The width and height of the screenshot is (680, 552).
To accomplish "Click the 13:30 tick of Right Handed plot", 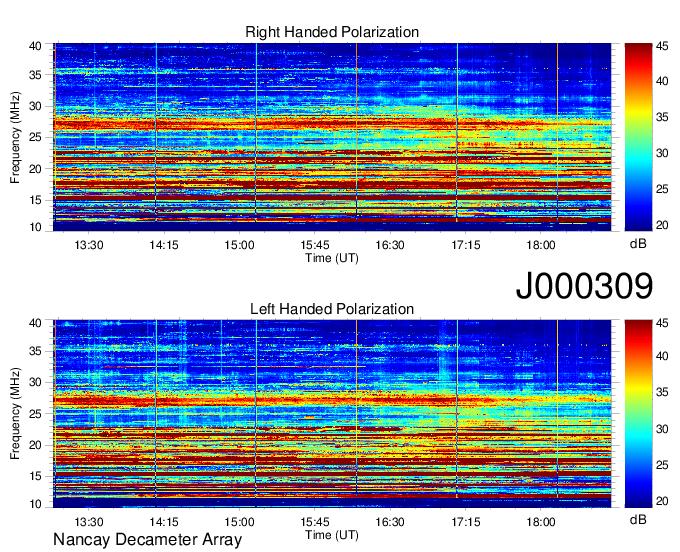I will click(89, 245).
